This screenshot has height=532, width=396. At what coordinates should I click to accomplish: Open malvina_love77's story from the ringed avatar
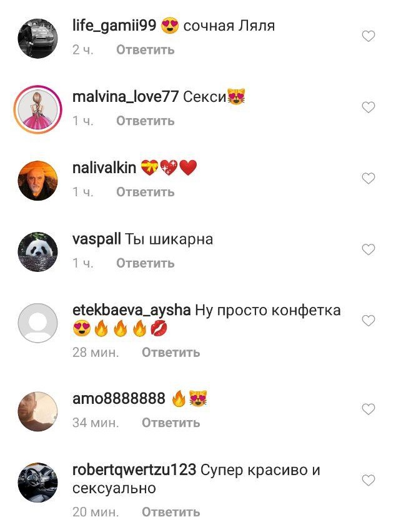point(37,109)
